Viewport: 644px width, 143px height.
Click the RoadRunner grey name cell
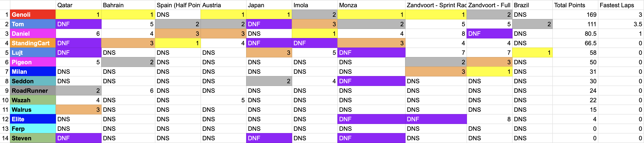click(x=33, y=91)
